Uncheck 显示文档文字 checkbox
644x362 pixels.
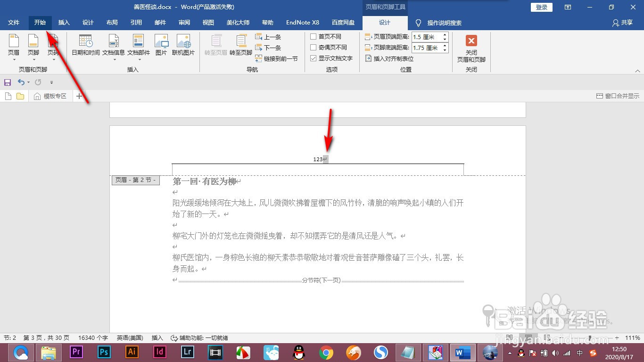point(314,58)
